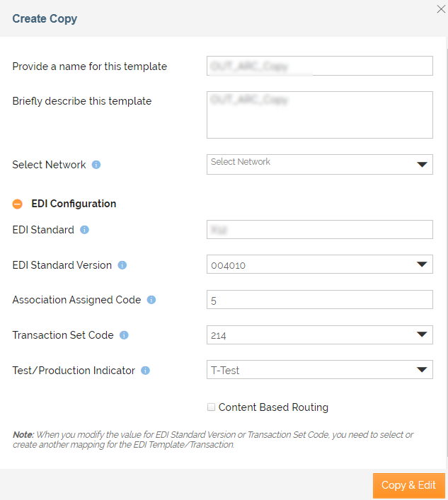
Task: Click info icon for Association Assigned Code
Action: click(x=151, y=300)
